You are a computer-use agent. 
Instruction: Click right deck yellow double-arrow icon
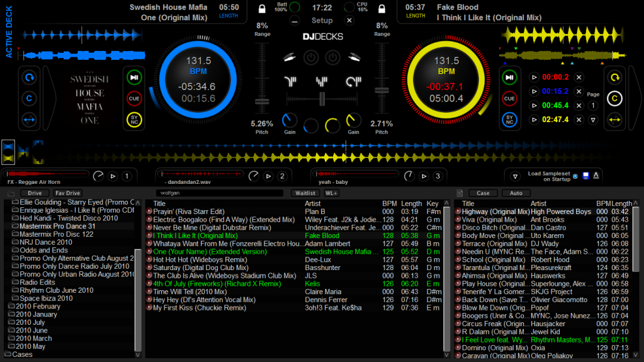click(614, 120)
